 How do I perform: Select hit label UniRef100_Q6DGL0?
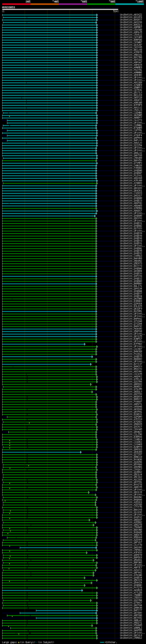[131, 392]
